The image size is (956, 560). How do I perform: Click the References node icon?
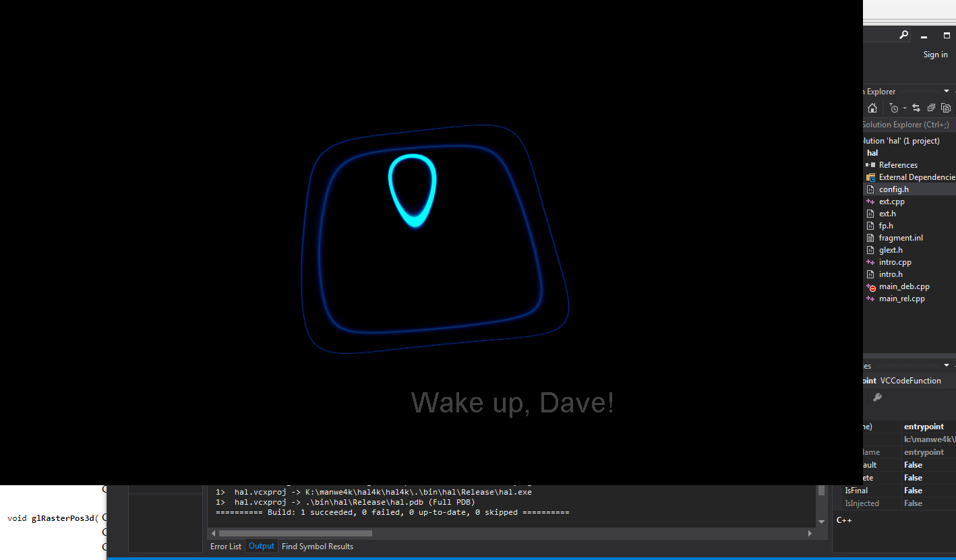click(x=870, y=165)
